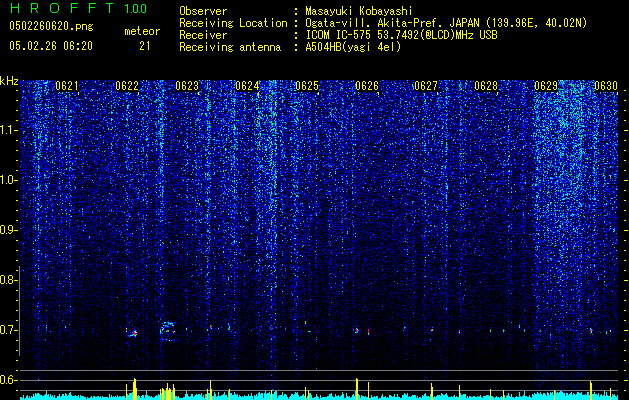Click the filename 0502260620.png

pyautogui.click(x=51, y=26)
